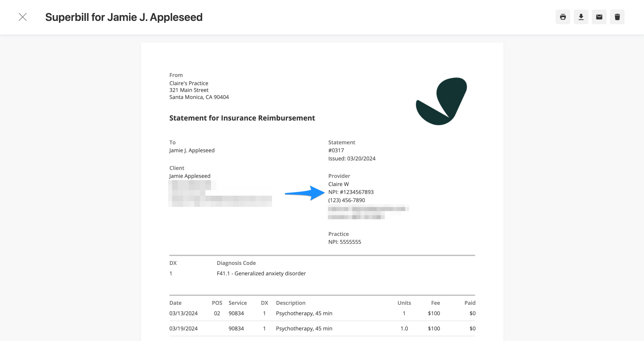Select the 03/13/2024 service row date
The image size is (644, 341).
[x=183, y=313]
